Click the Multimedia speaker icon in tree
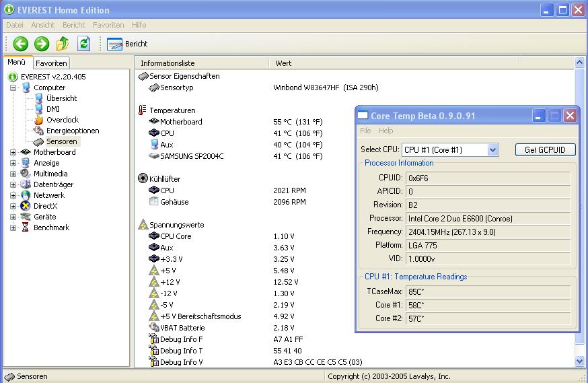Viewport: 588px width, 383px height. tap(25, 174)
